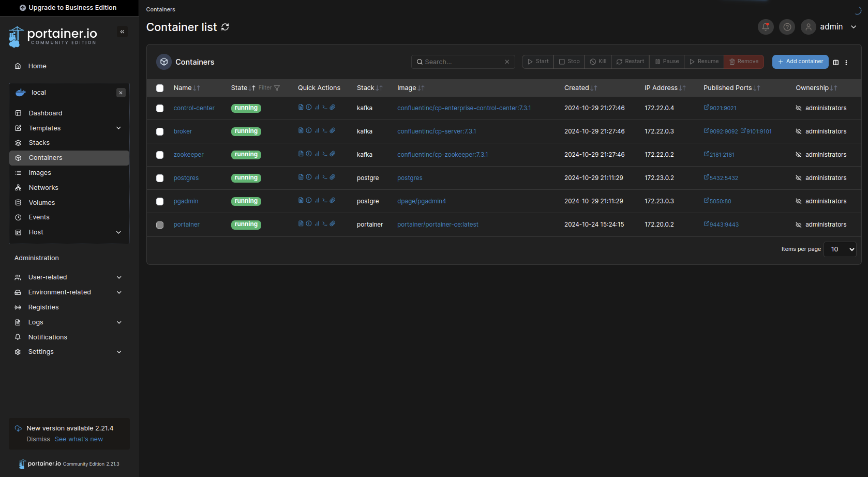Inspect the postgres container via info icon

tap(309, 177)
